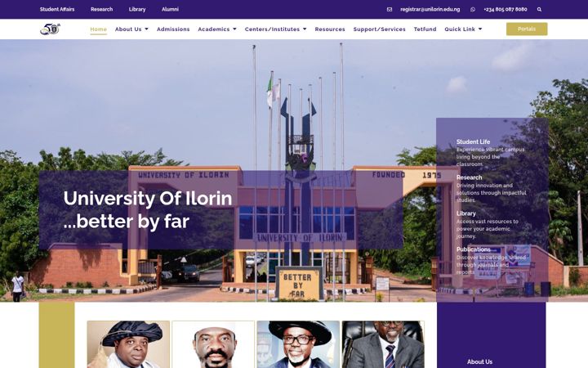Click 'Experience vibrant campus living' description
588x368 pixels.
click(491, 156)
